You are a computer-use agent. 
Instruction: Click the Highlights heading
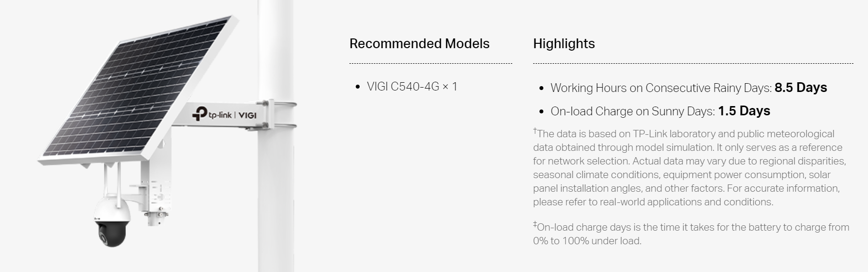tap(564, 44)
